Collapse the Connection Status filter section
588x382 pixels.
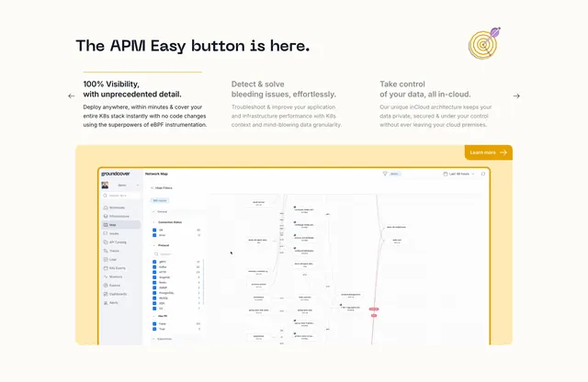pos(153,222)
